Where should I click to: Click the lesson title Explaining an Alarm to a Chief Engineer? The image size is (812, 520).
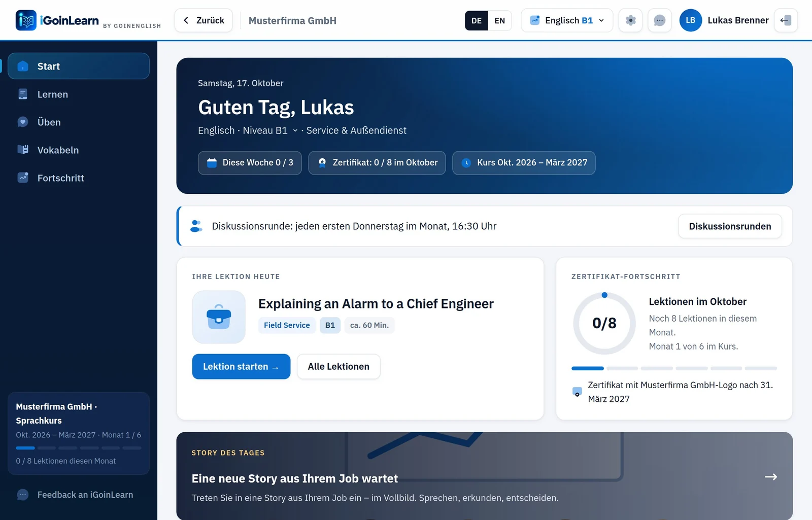[376, 303]
